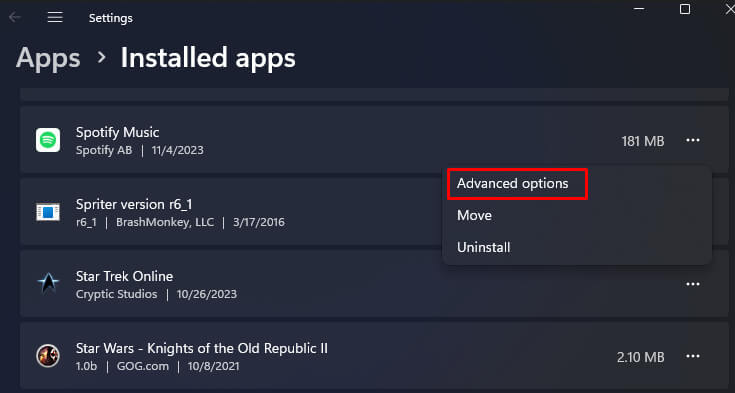
Task: Choose Uninstall from the context menu
Action: point(483,247)
